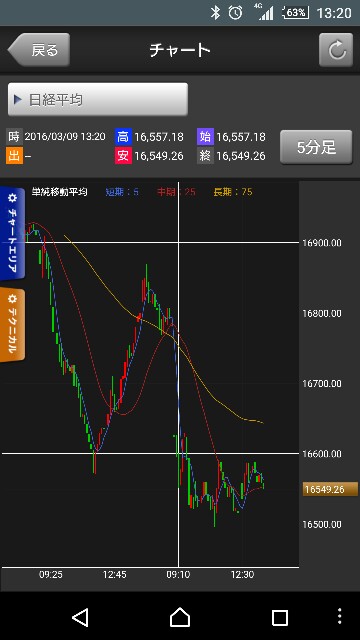
Task: Tap the 09:10 time axis label
Action: click(178, 575)
